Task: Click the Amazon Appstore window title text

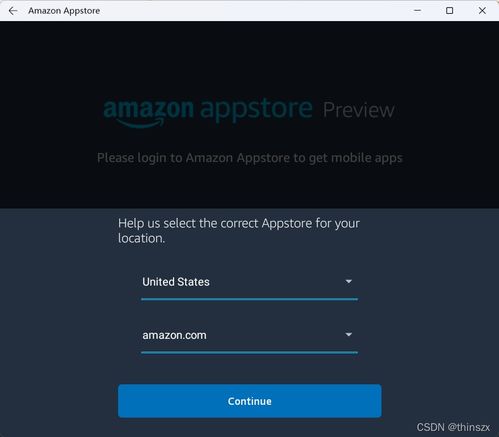Action: tap(64, 11)
